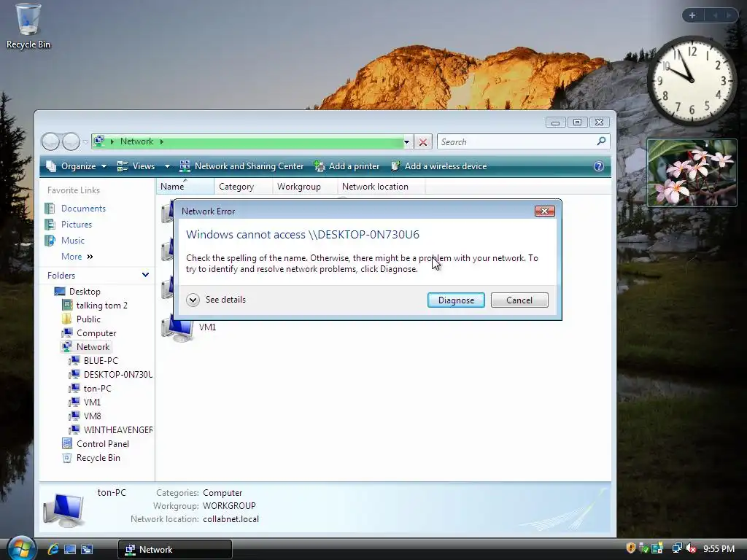Screen dimensions: 747x560
Task: Click workgroup value WORKGROUP in details pane
Action: pyautogui.click(x=229, y=506)
